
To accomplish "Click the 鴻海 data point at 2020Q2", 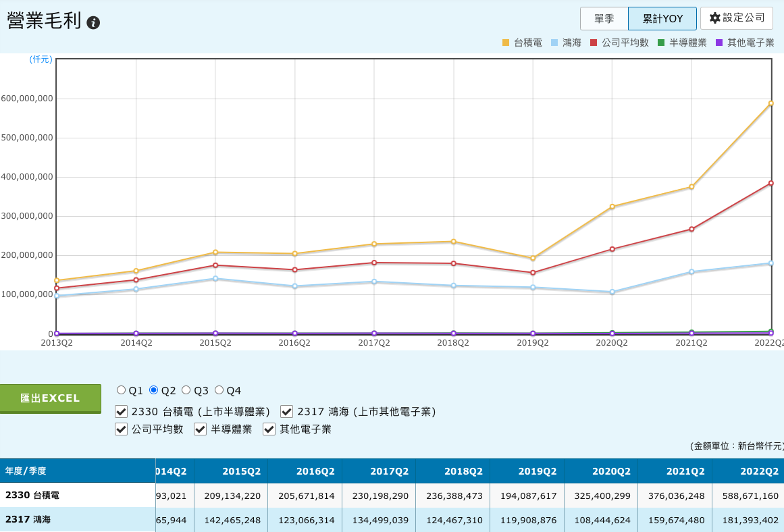I will coord(612,292).
